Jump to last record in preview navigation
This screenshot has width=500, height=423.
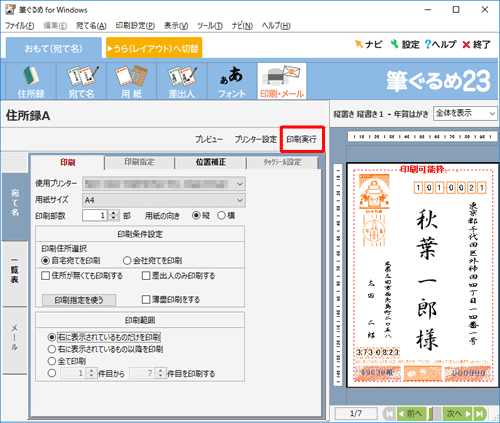point(480,414)
